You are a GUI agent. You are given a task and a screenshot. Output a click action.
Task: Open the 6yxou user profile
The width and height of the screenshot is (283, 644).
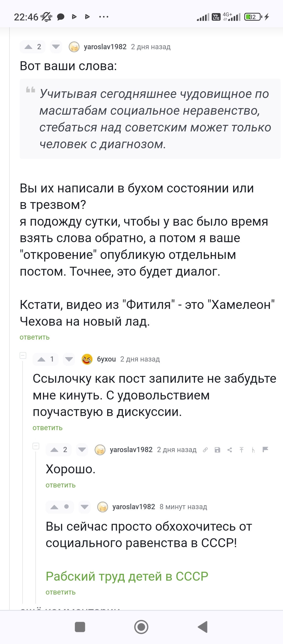106,359
